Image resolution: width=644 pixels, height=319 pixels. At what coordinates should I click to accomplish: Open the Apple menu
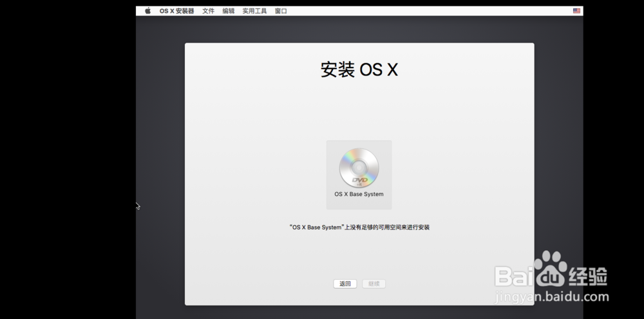click(x=148, y=11)
